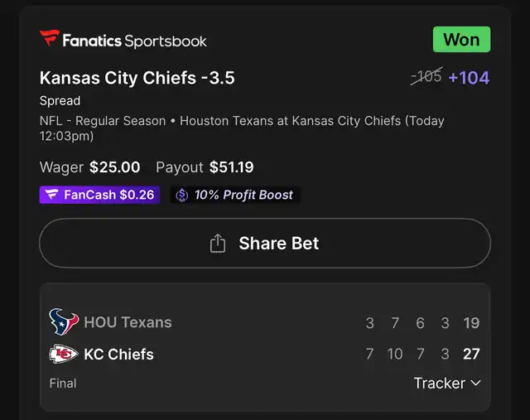Screen dimensions: 530x420
Task: Click the Fanatics flag logo icon
Action: pyautogui.click(x=50, y=37)
